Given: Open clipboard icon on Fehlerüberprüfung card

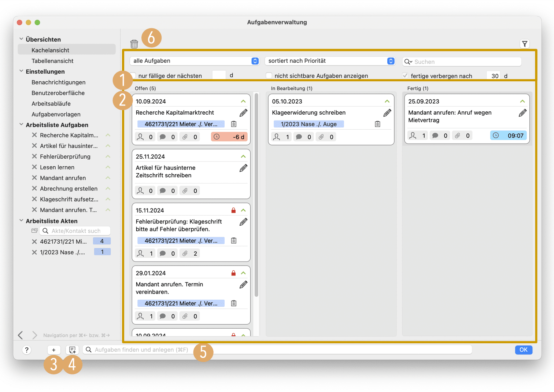Looking at the screenshot, I should pyautogui.click(x=234, y=241).
